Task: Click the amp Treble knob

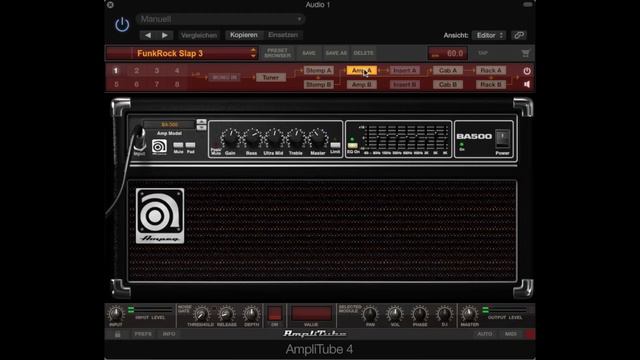Action: (x=296, y=139)
